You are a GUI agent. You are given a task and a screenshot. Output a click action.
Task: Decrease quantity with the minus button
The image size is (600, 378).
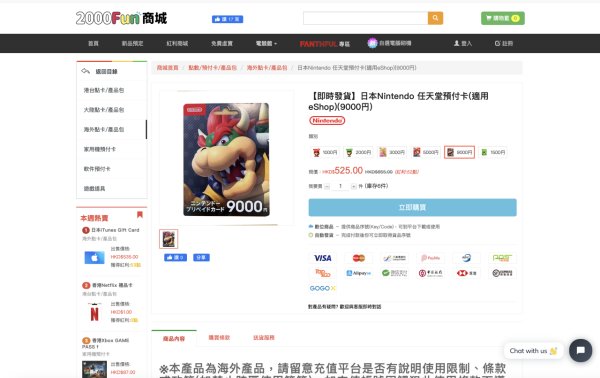(x=327, y=186)
